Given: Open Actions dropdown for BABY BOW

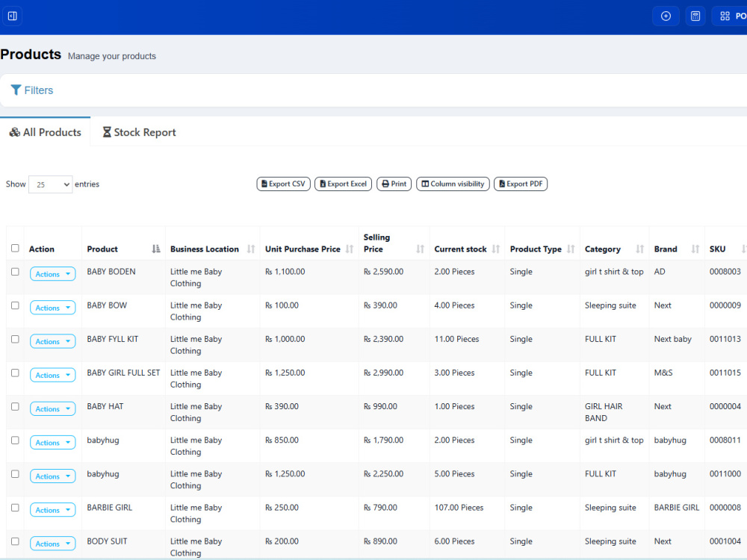Looking at the screenshot, I should (53, 308).
